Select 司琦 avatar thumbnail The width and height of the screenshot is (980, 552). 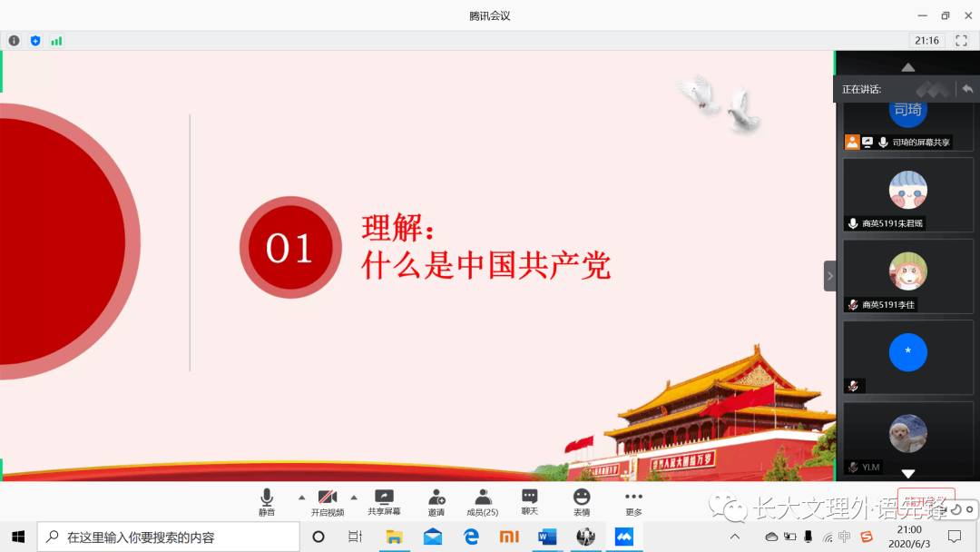[908, 112]
